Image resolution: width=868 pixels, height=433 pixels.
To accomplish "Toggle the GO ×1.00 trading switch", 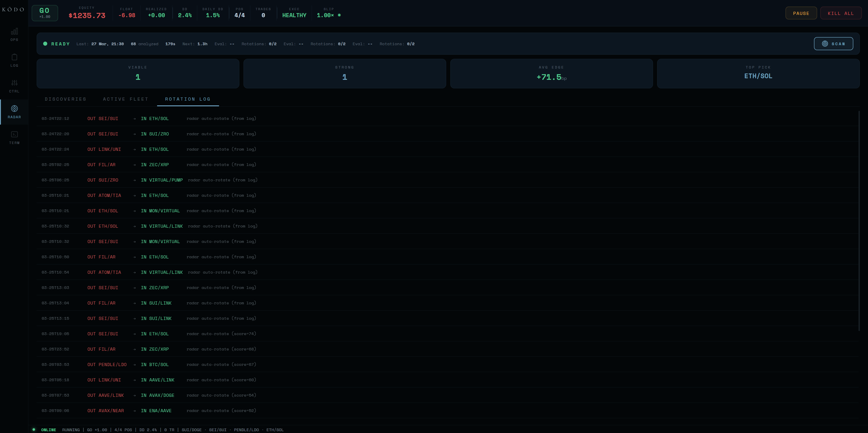I will pos(45,13).
